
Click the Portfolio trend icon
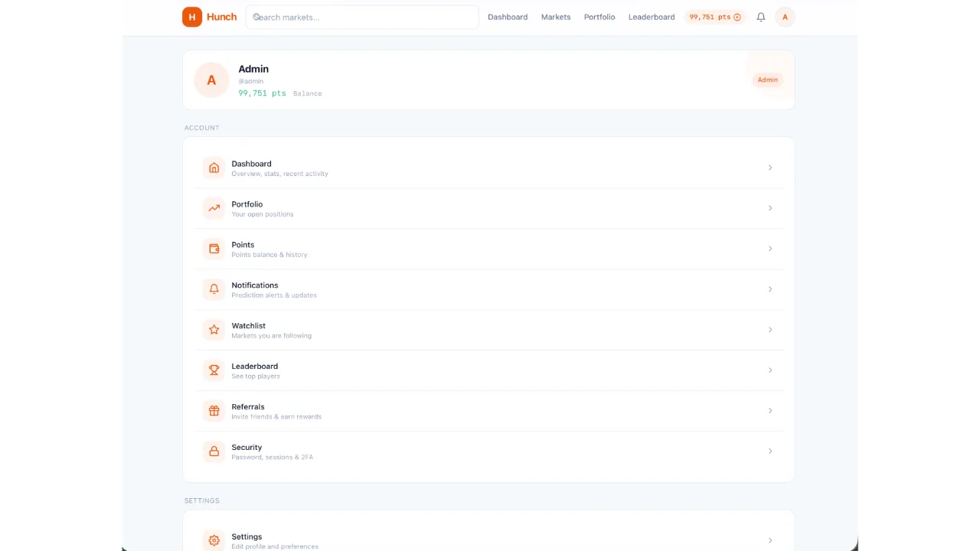pos(214,208)
